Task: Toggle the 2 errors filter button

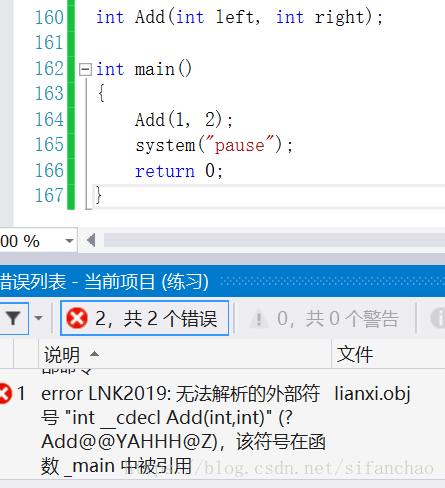Action: tap(144, 318)
